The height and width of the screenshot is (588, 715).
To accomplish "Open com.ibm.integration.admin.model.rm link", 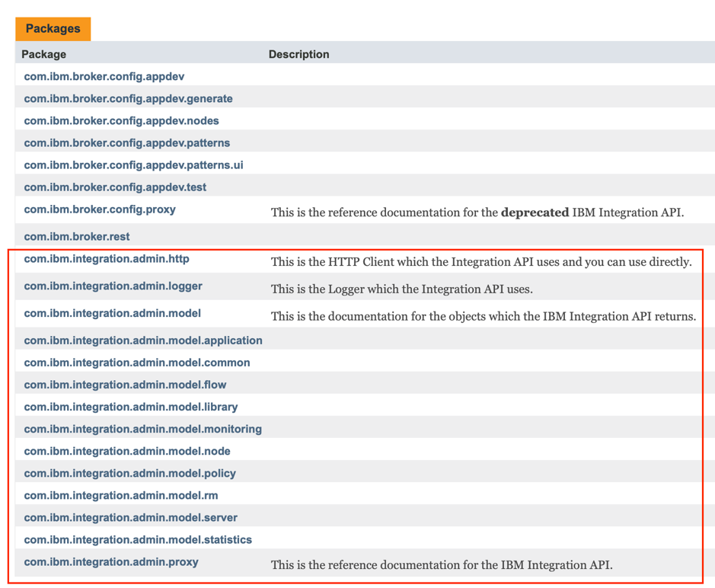I will pyautogui.click(x=121, y=495).
